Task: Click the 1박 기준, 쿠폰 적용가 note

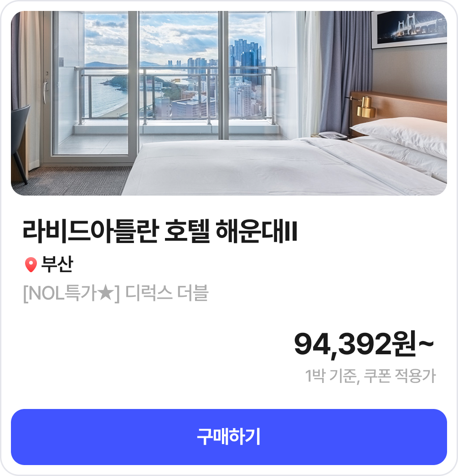Action: (371, 376)
